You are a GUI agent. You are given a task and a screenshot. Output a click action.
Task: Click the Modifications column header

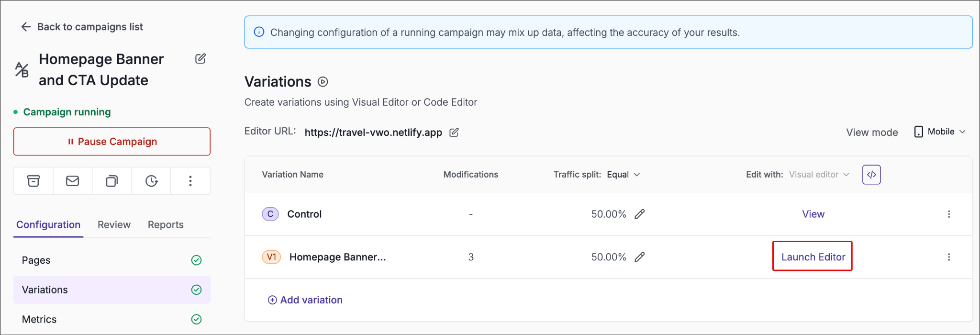471,175
